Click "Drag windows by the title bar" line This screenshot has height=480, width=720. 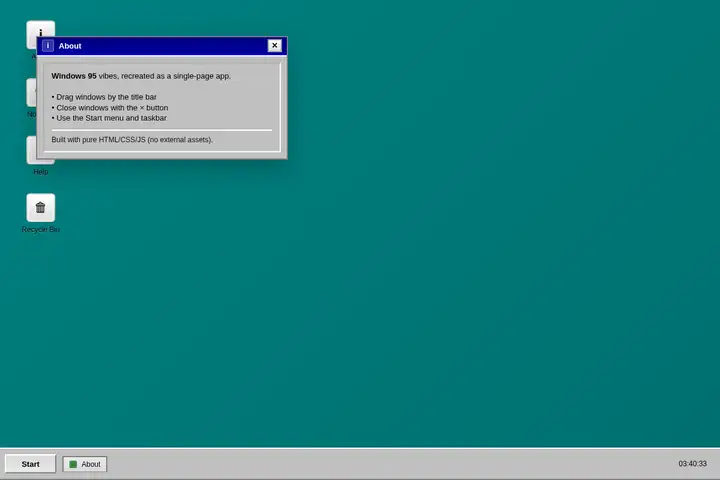(x=104, y=97)
